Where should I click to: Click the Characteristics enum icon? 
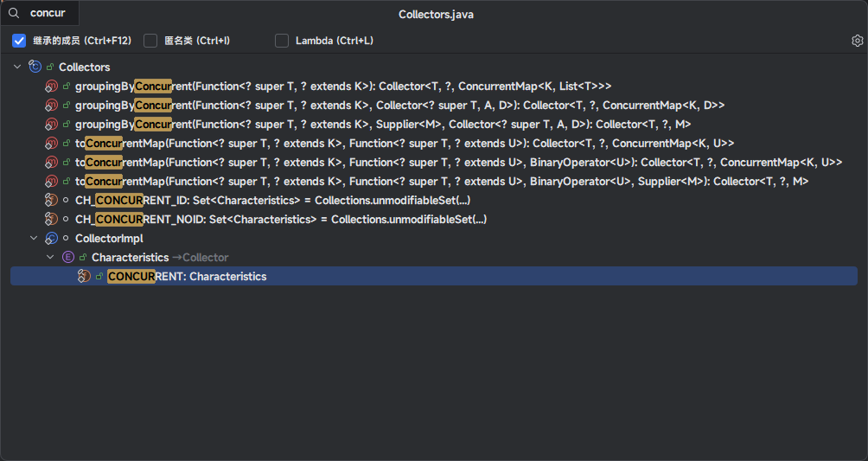[x=68, y=257]
